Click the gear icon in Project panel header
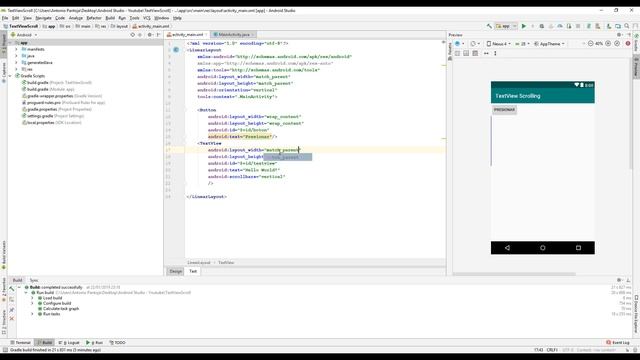The height and width of the screenshot is (360, 640). click(150, 35)
